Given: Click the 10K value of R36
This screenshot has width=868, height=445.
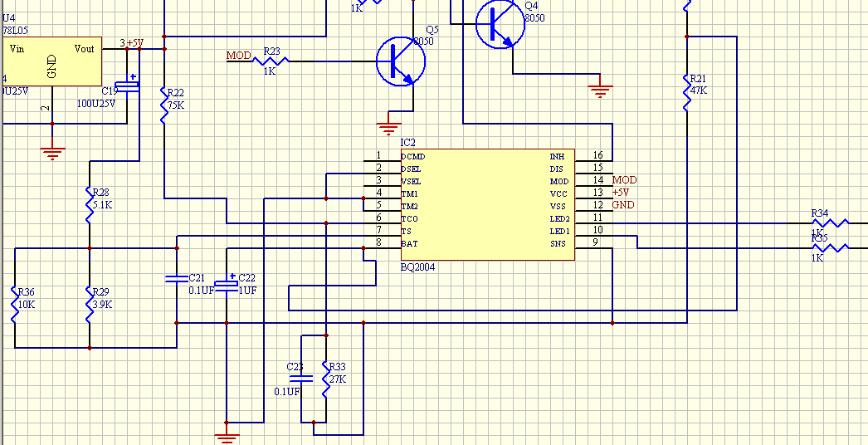Looking at the screenshot, I should click(x=27, y=304).
